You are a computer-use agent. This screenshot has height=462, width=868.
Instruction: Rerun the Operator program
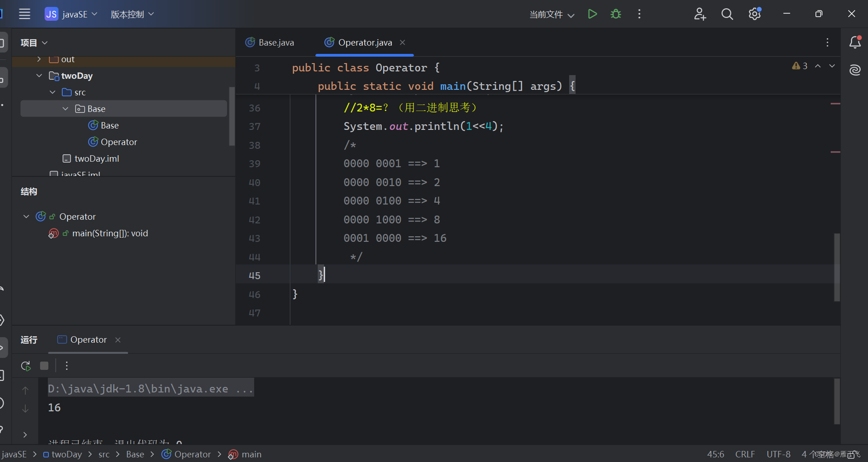[x=26, y=366]
